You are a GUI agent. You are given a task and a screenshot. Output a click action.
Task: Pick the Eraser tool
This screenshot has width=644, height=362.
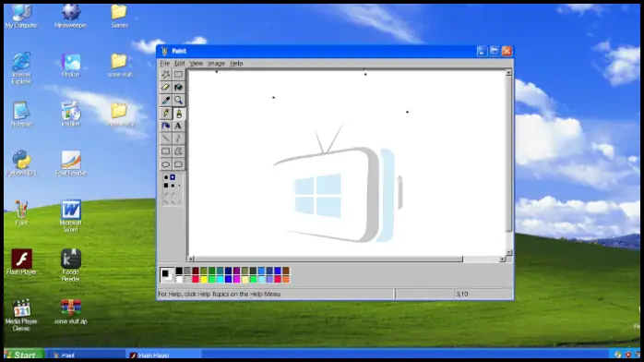coord(165,87)
